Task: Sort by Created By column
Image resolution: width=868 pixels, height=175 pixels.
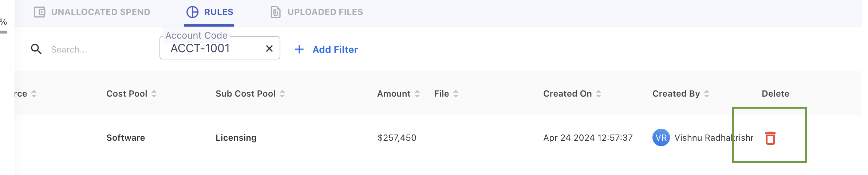Action: pyautogui.click(x=707, y=94)
